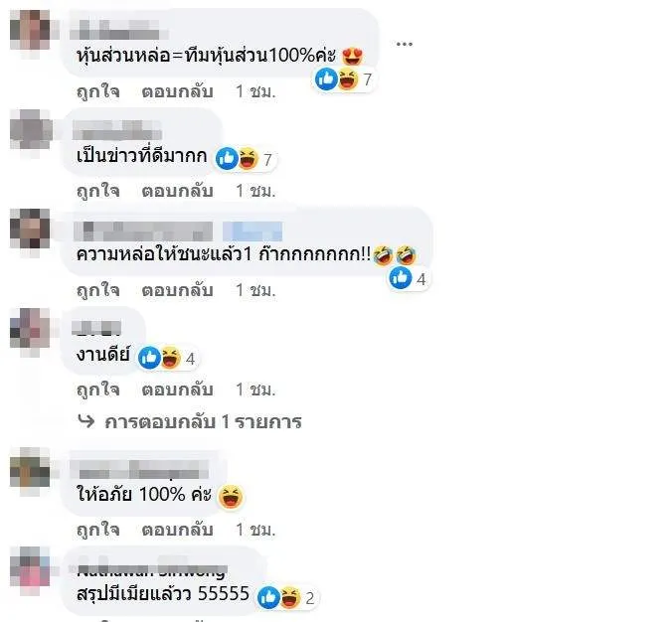This screenshot has width=672, height=622.
Task: Click ถูกใจ under the งานดีย์ comment
Action: (98, 389)
